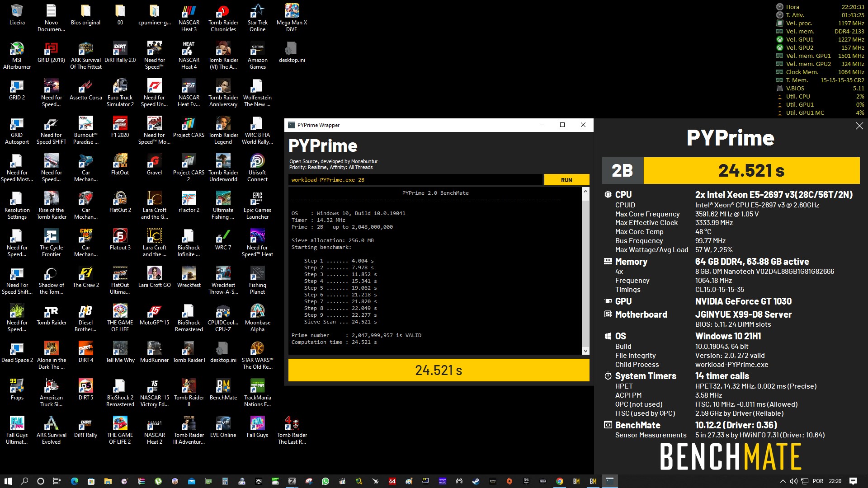
Task: Open the TrackMania Nations Forever icon
Action: [x=257, y=393]
